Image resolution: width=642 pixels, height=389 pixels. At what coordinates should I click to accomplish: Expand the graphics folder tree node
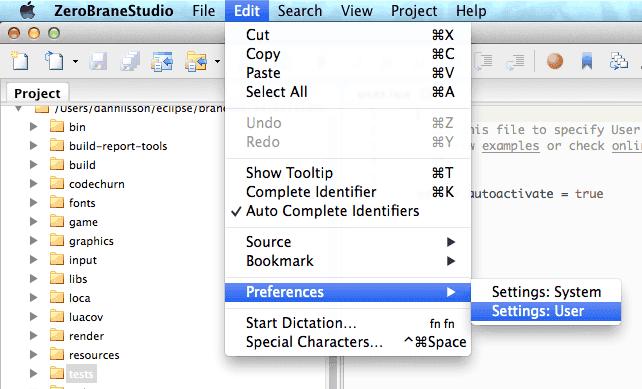[34, 241]
